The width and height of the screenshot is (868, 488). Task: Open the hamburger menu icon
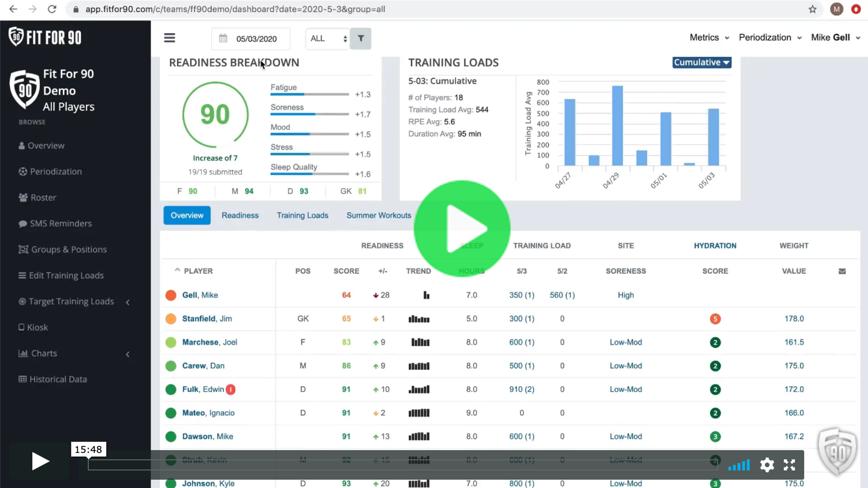(170, 38)
